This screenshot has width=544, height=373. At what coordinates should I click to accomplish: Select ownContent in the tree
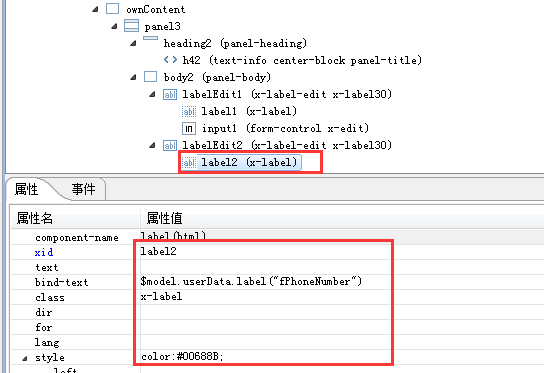tap(156, 9)
